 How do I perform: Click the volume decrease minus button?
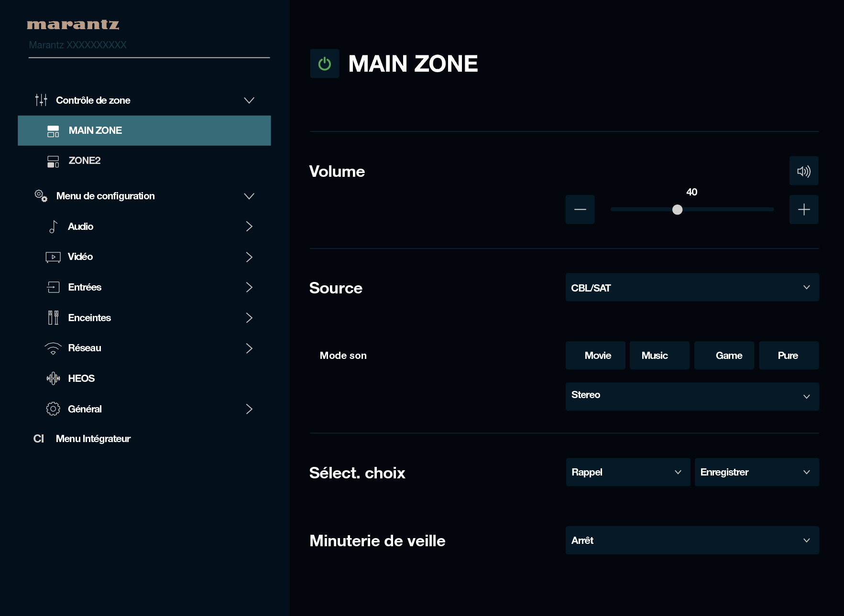pyautogui.click(x=580, y=209)
